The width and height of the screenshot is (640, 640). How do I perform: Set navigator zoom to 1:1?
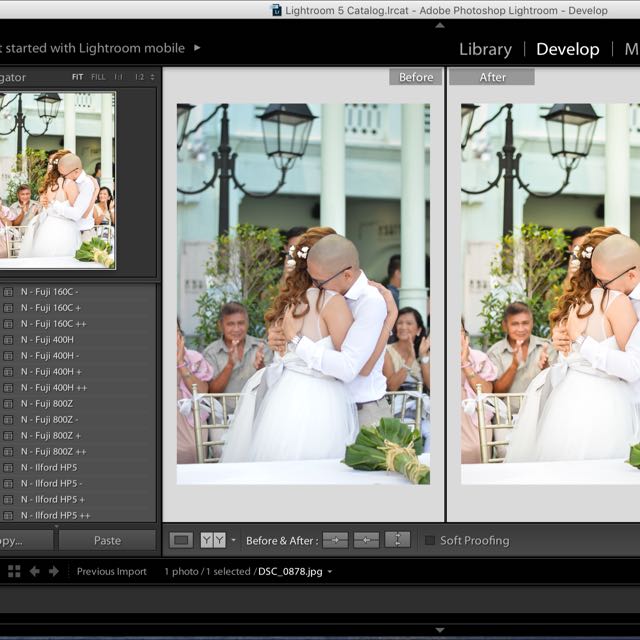point(118,77)
